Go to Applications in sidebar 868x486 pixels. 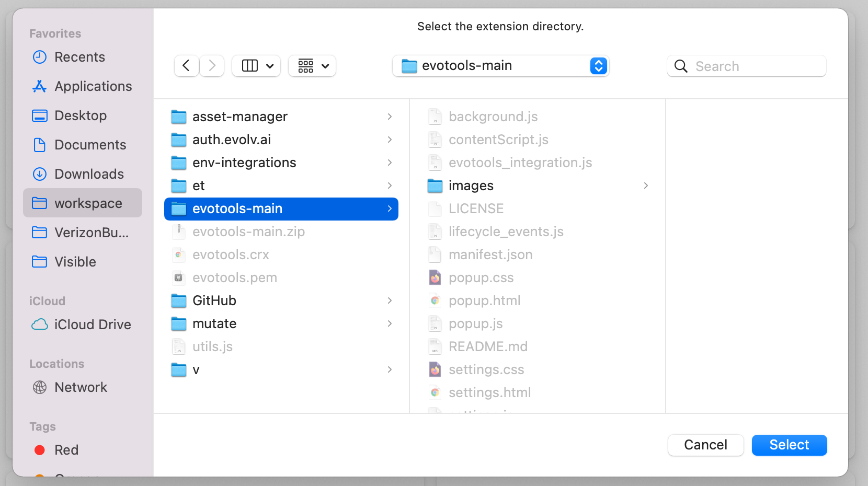(x=93, y=86)
